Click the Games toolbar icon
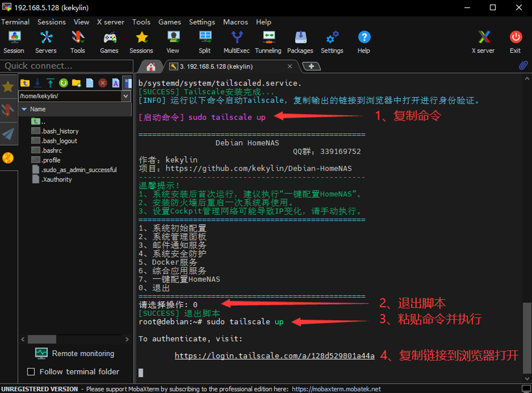Viewport: 532px width, 393px height. coord(109,42)
